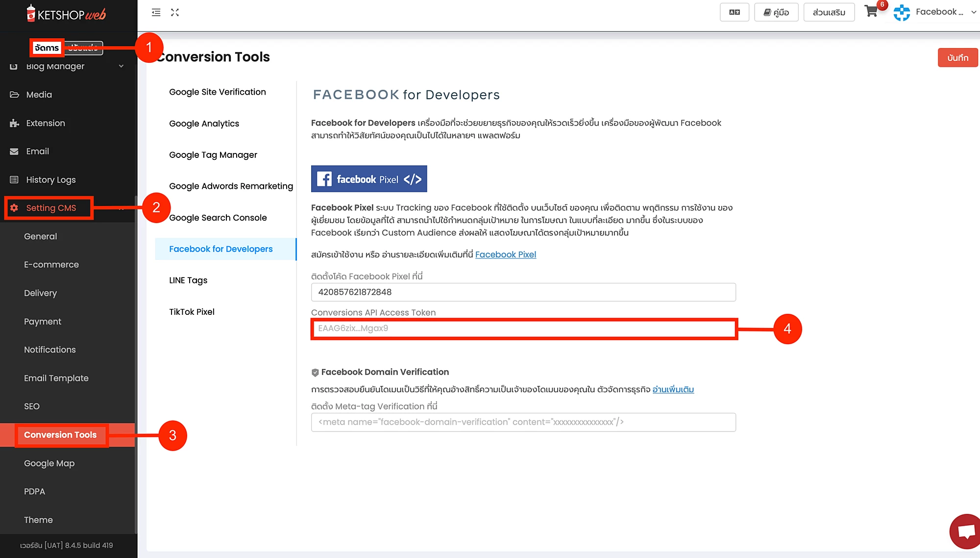Click the Media folder icon

point(14,95)
